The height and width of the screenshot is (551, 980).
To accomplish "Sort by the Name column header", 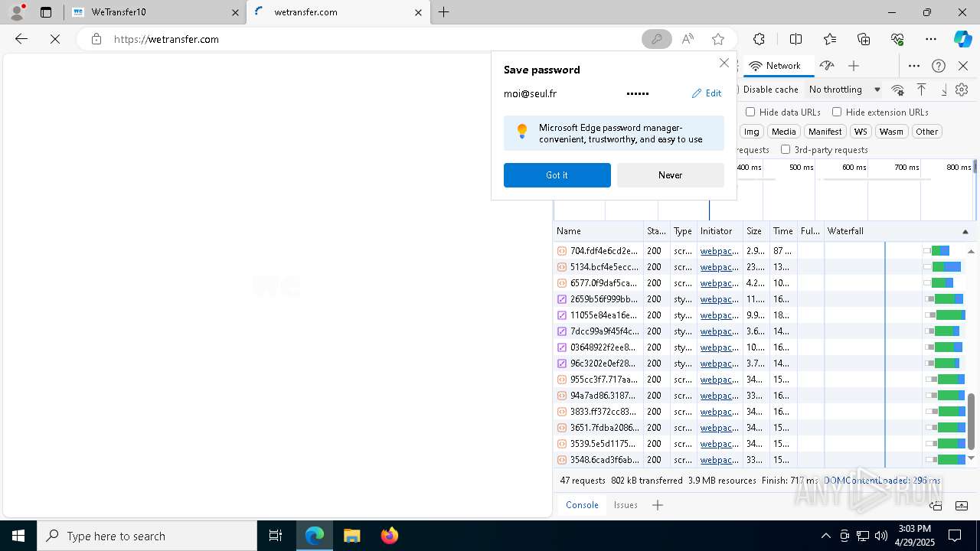I will pyautogui.click(x=598, y=231).
